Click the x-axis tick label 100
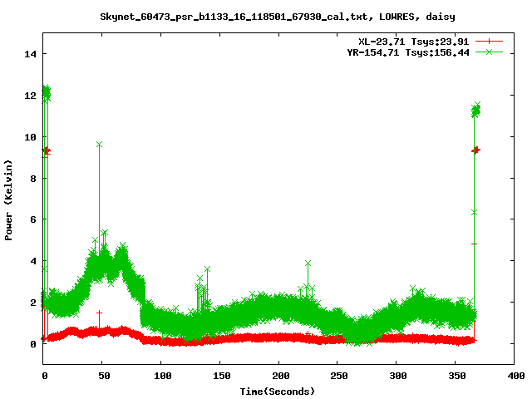Screen dimensions: 532x399 click(x=163, y=376)
